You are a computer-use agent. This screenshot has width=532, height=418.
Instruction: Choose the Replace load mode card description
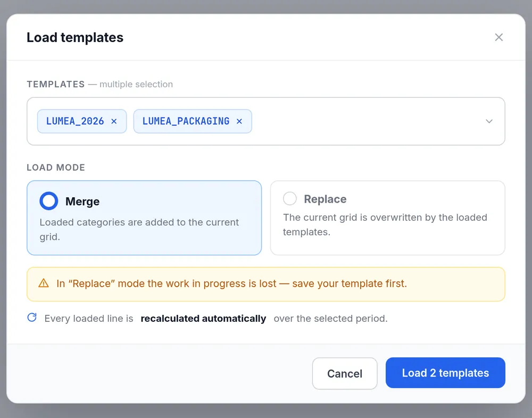pyautogui.click(x=385, y=224)
